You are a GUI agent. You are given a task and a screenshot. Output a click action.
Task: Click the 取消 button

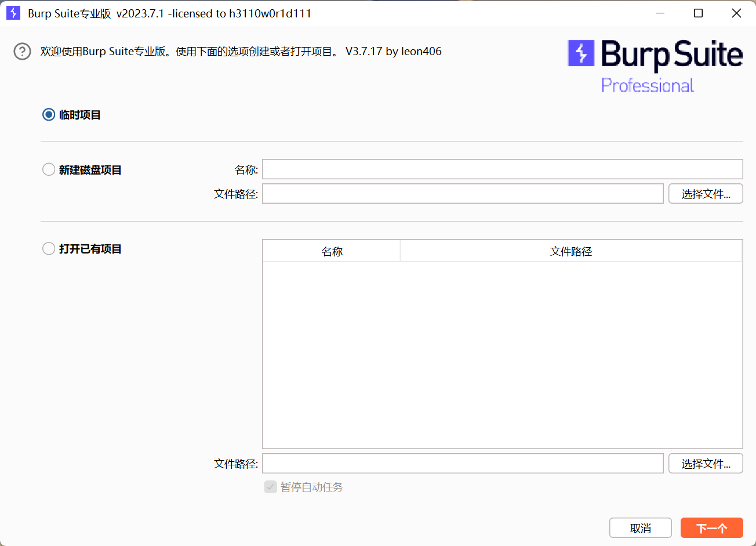click(x=641, y=528)
